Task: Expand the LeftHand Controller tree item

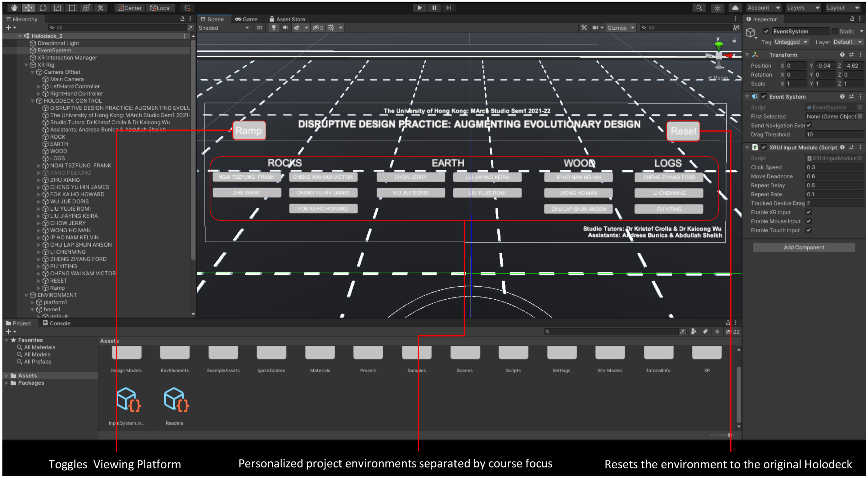Action: [x=39, y=87]
